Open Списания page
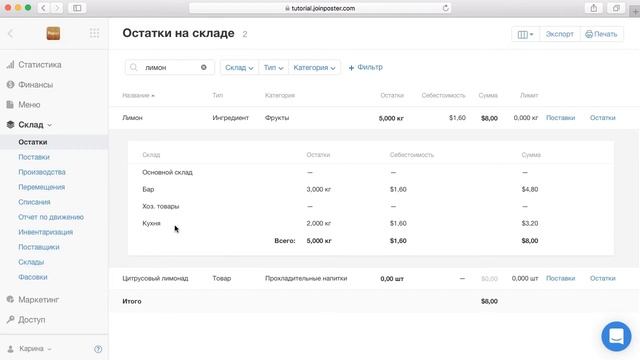The height and width of the screenshot is (360, 640). (34, 202)
